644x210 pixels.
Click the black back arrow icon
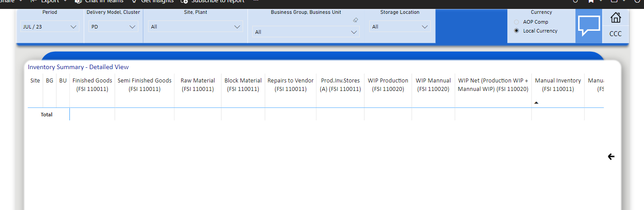[x=611, y=156]
